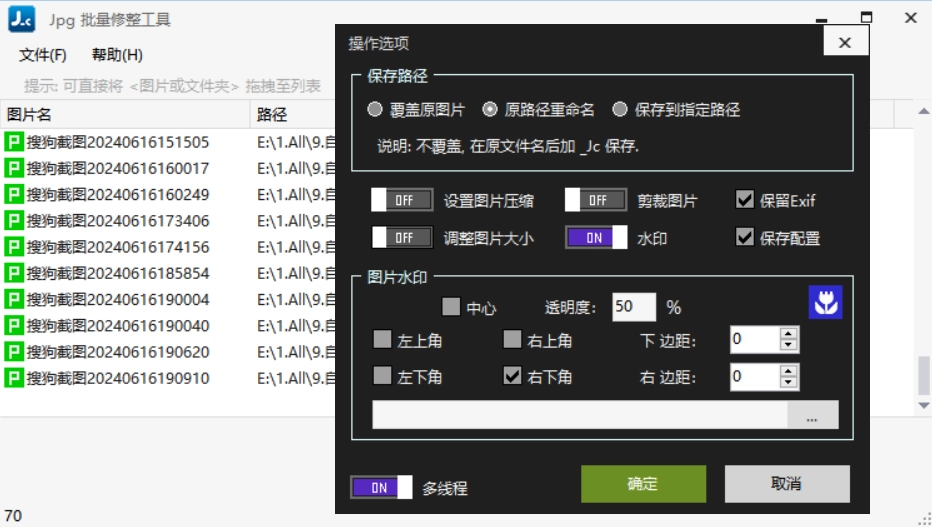Select the 保存到指定路径 radio option

tap(620, 109)
